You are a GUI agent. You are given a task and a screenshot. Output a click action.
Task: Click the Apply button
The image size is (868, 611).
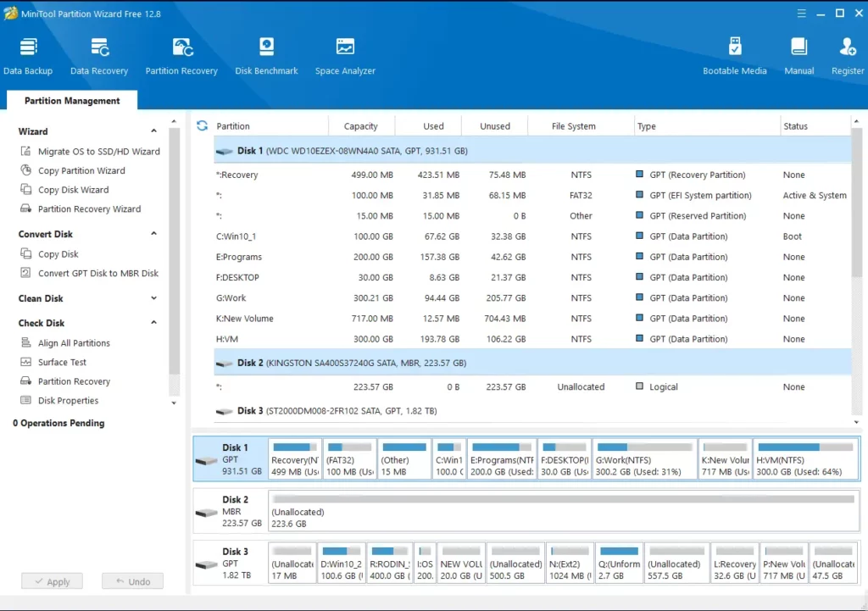[x=52, y=580]
